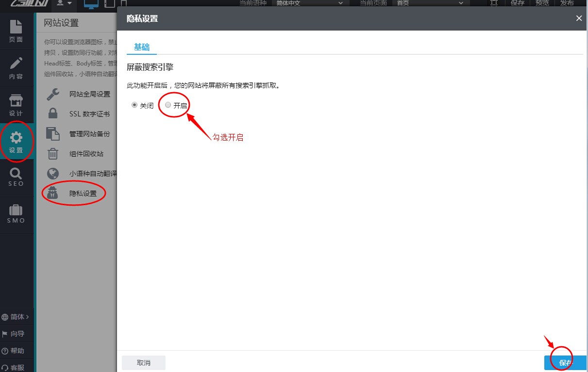Viewport: 588px width, 372px height.
Task: Open the 页面 page panel in sidebar
Action: [x=16, y=31]
